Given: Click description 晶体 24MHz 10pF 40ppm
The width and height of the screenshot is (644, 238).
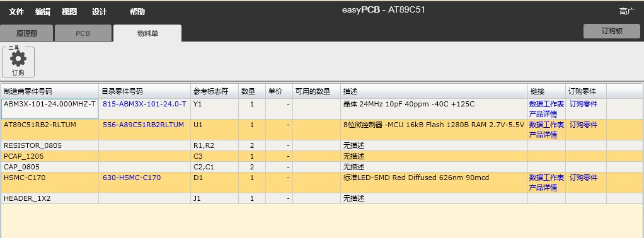Looking at the screenshot, I should tap(409, 105).
